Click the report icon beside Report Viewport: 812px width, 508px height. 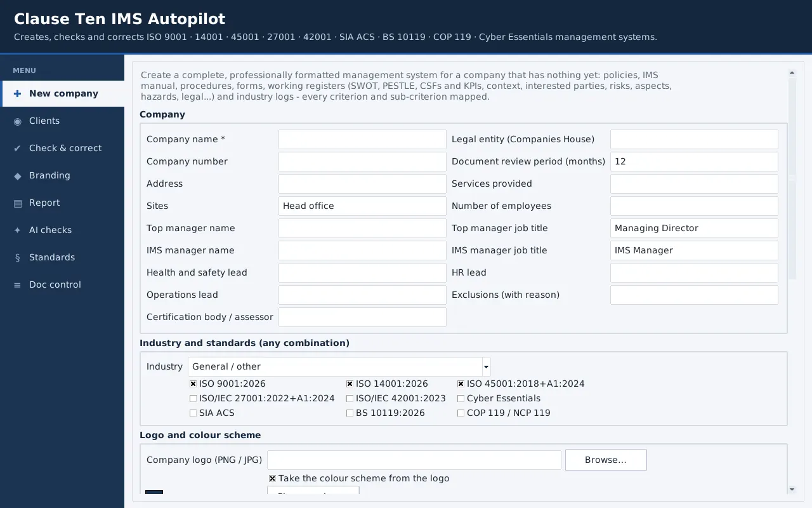[17, 203]
